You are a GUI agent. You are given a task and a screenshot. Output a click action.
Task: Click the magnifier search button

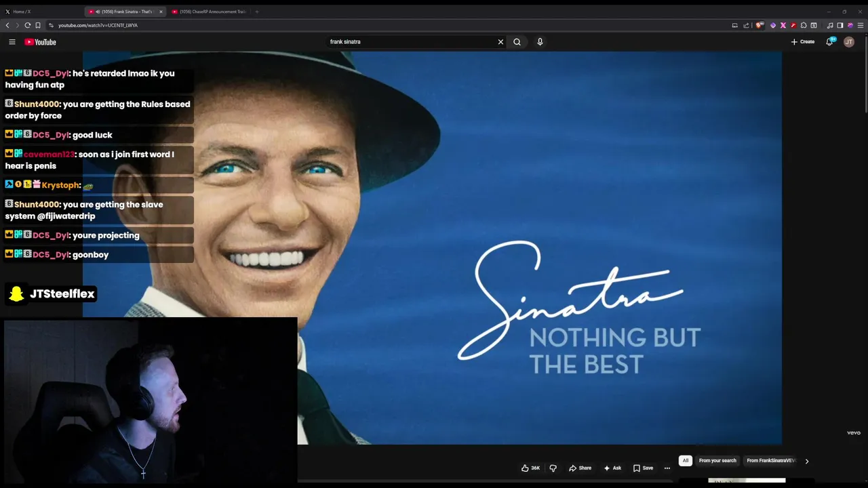click(x=517, y=42)
